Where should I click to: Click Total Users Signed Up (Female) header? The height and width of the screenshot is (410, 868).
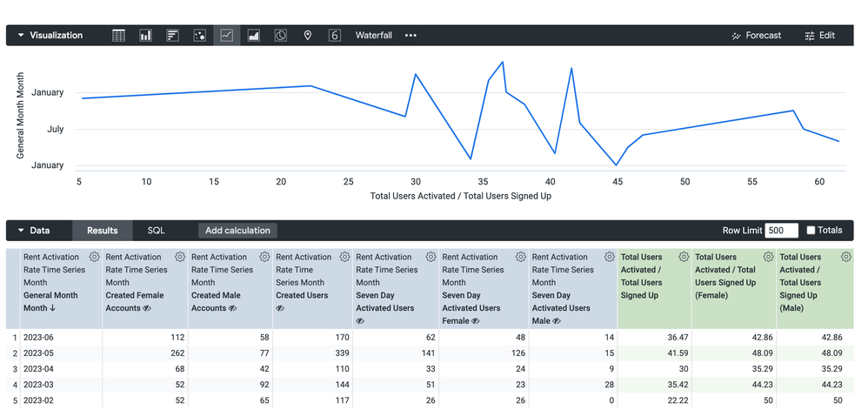coord(725,276)
